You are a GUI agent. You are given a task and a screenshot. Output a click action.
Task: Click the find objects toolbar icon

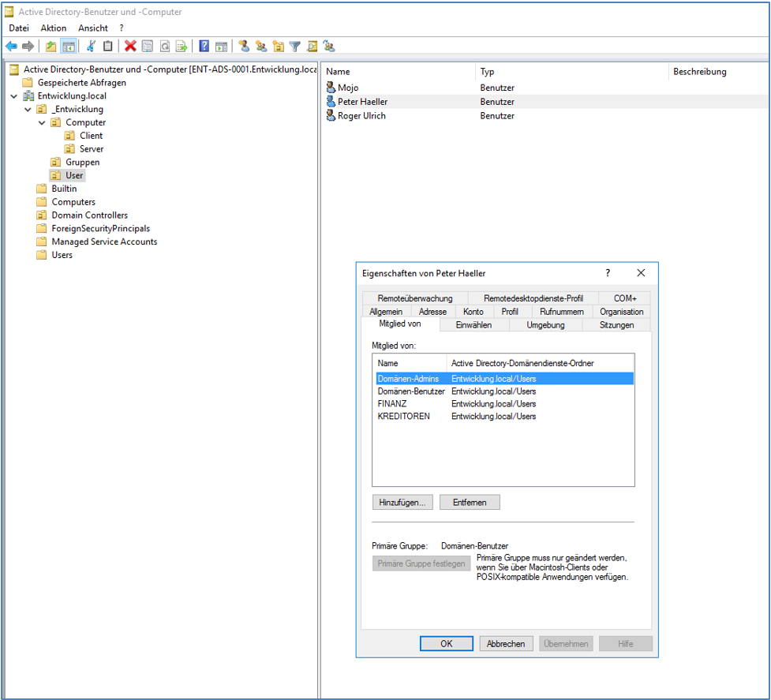click(x=313, y=47)
